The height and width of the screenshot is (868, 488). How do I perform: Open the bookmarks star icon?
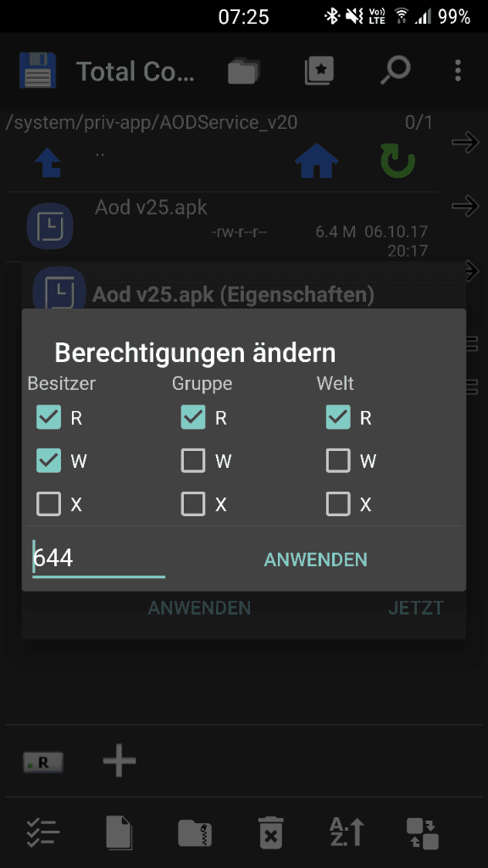click(319, 70)
